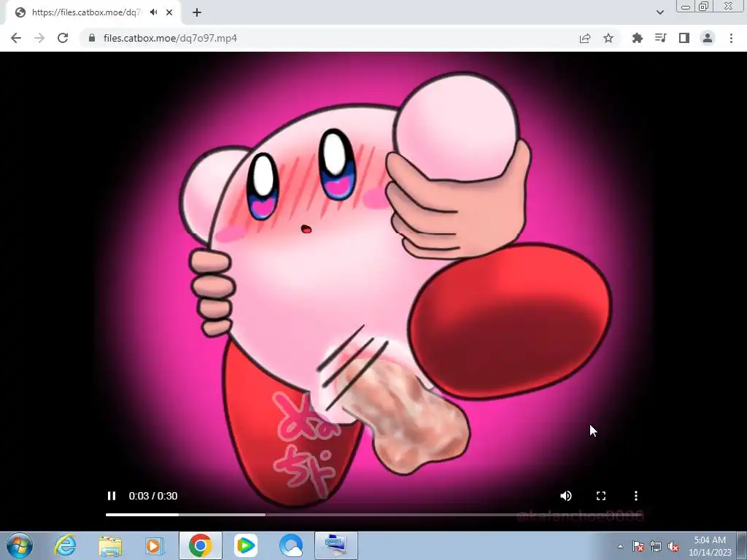The height and width of the screenshot is (560, 747).
Task: Open the Chrome three-dot main menu
Action: point(731,38)
